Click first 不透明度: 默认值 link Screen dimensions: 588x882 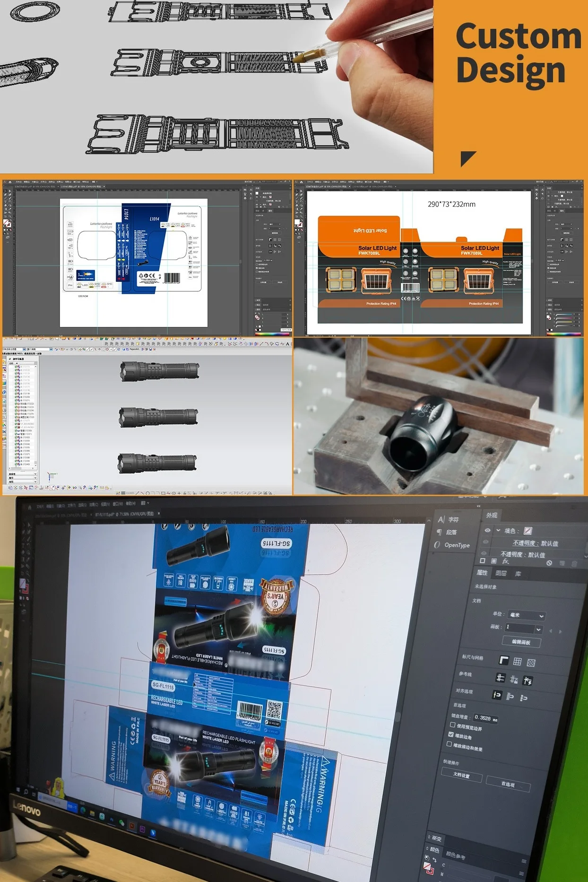tap(536, 543)
